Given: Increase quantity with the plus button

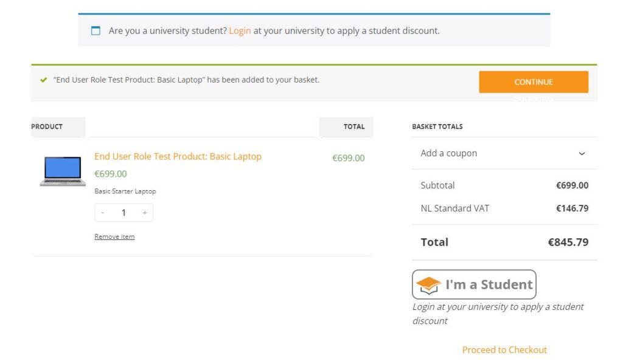Looking at the screenshot, I should [145, 213].
